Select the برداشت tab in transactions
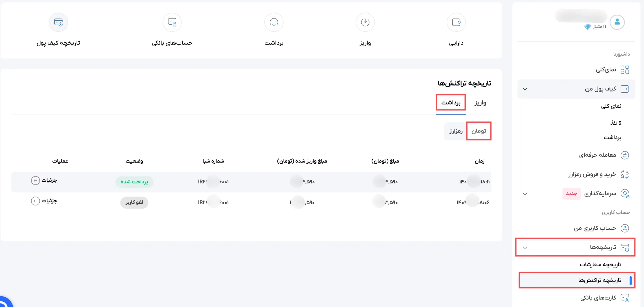The image size is (644, 307). click(451, 103)
